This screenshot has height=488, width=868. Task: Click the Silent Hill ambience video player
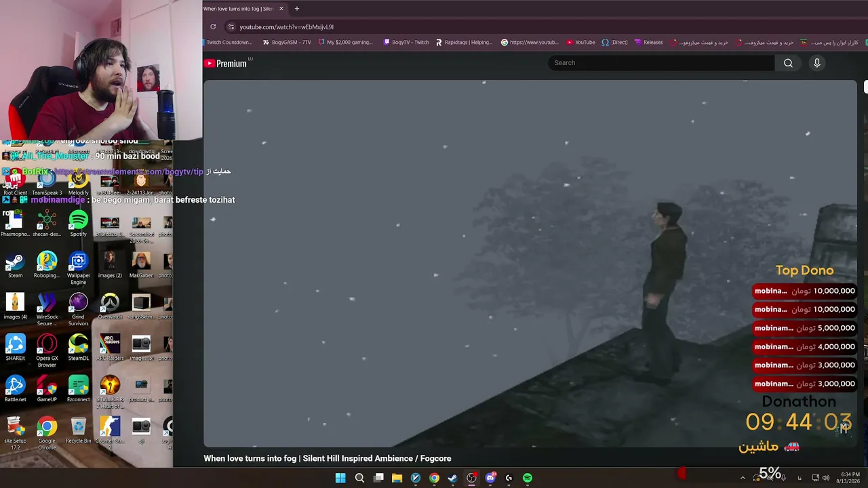pyautogui.click(x=530, y=264)
